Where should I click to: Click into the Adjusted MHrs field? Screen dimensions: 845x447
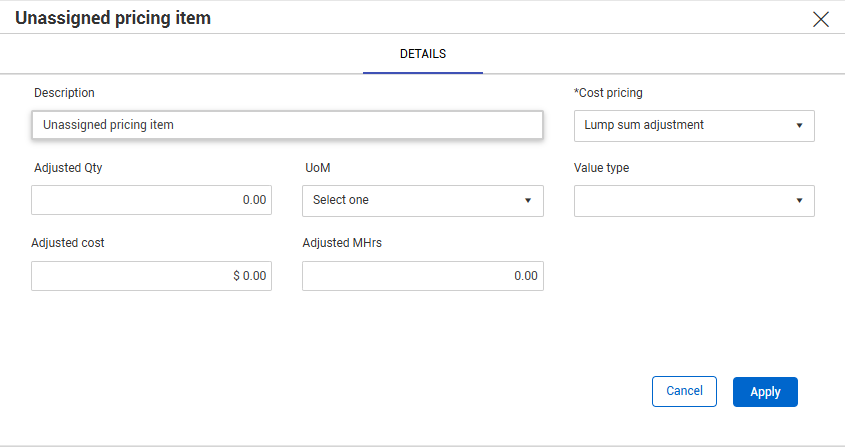[x=422, y=276]
